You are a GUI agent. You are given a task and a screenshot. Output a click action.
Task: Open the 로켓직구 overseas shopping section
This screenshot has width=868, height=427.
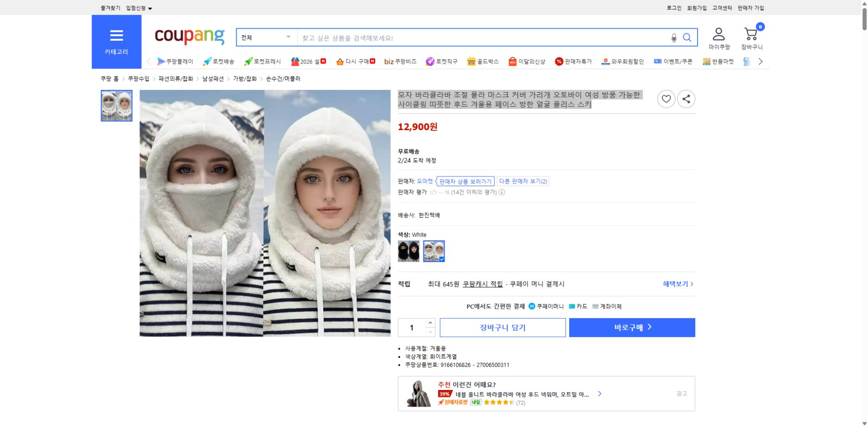click(x=443, y=61)
